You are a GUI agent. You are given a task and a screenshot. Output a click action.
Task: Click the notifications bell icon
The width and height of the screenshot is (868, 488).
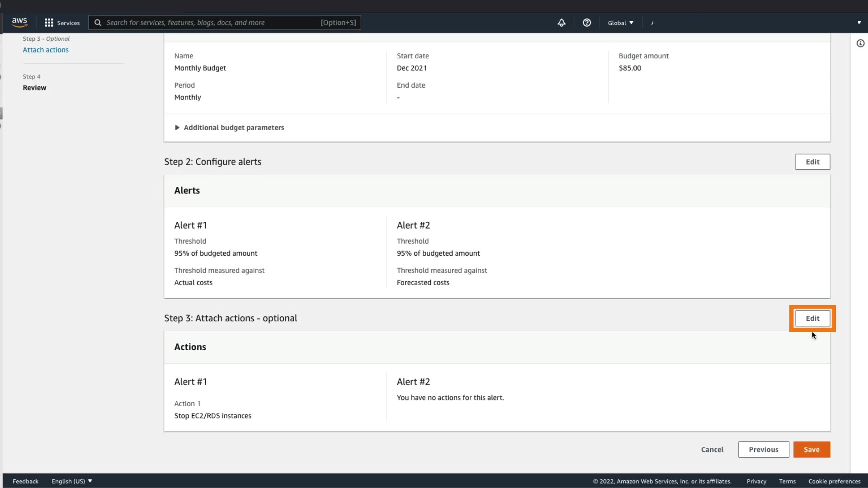click(x=561, y=23)
